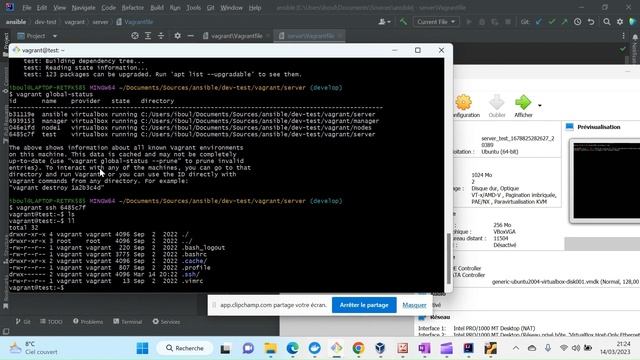
Task: Open the File menu in IntelliJ
Action: click(x=27, y=8)
